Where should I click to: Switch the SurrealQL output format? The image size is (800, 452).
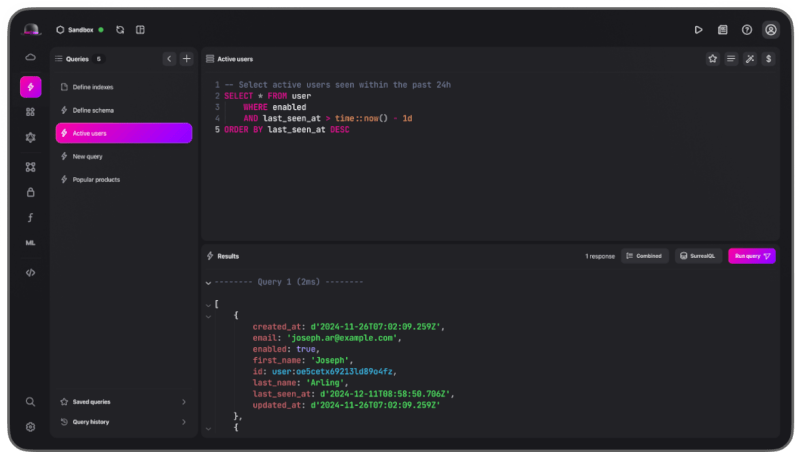[x=698, y=256]
